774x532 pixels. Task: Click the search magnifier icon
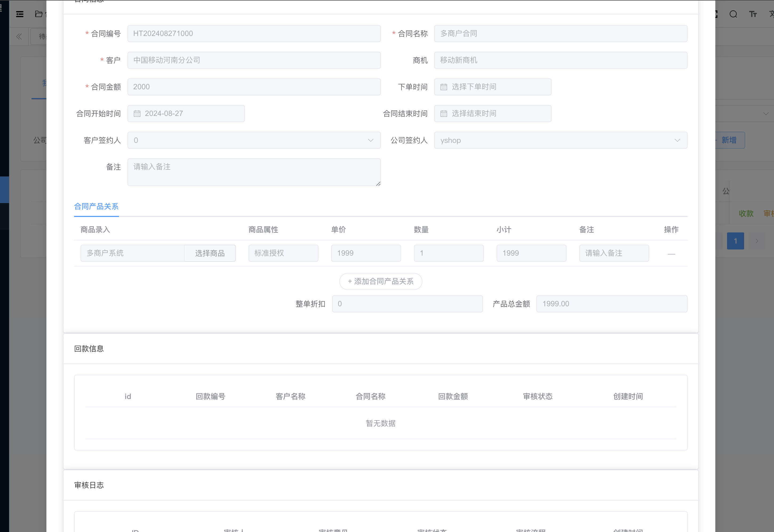[733, 14]
